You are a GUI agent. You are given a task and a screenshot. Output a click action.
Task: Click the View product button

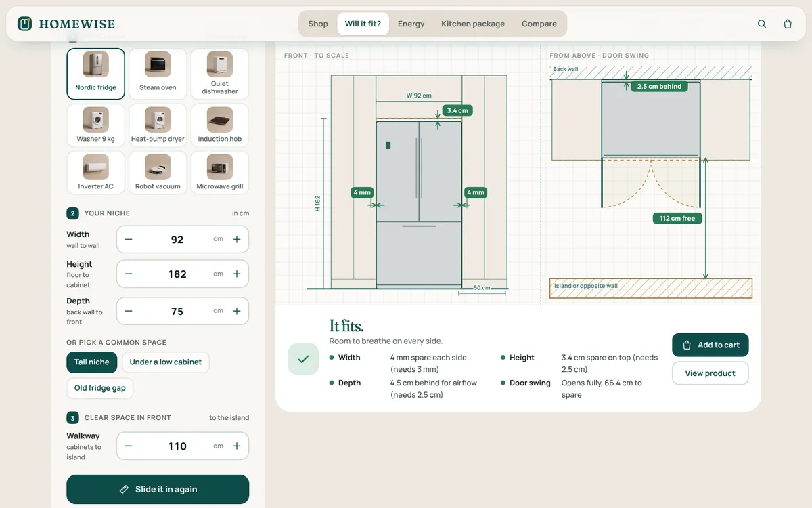pos(710,373)
